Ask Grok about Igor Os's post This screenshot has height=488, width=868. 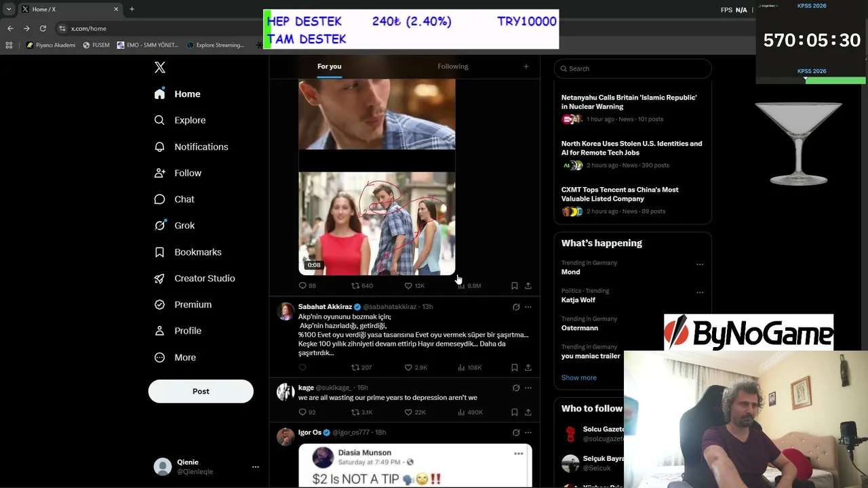(516, 432)
